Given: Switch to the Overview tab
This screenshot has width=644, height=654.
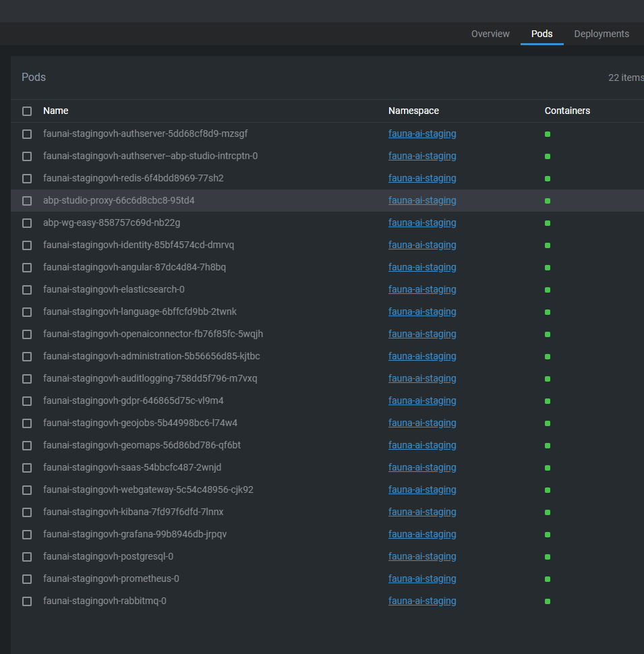Looking at the screenshot, I should [490, 34].
